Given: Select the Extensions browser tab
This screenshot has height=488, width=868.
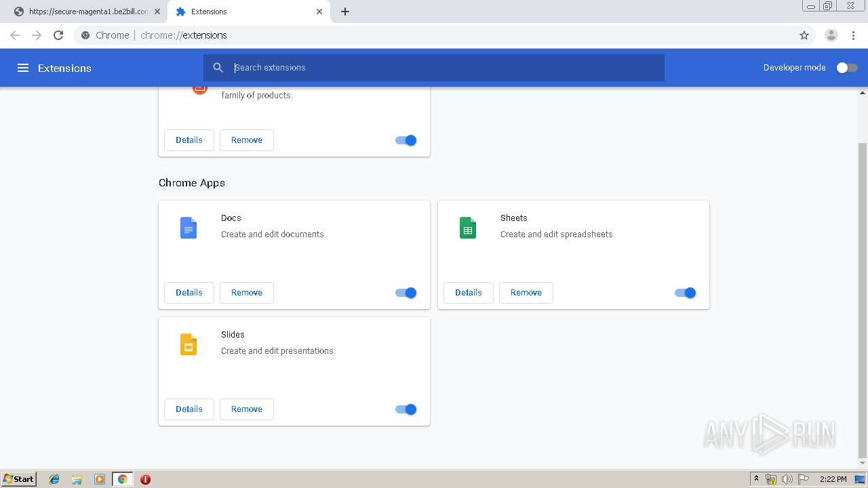Looking at the screenshot, I should point(248,12).
